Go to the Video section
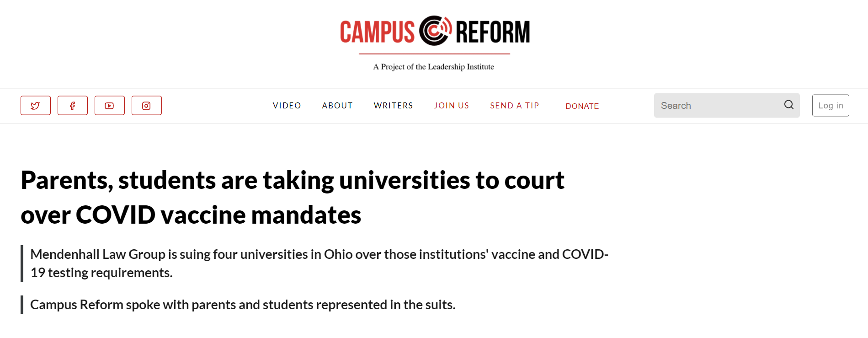 pyautogui.click(x=287, y=106)
